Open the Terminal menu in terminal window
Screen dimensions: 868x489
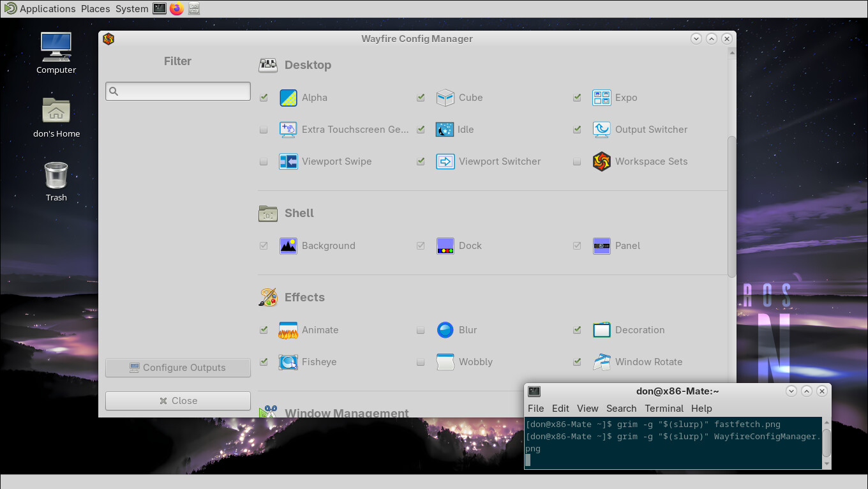coord(664,409)
